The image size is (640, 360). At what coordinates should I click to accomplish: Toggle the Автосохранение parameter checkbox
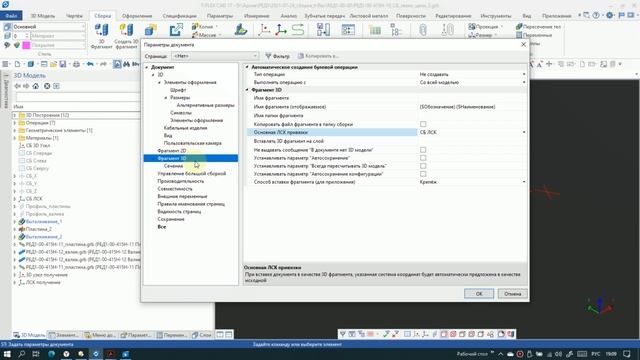[x=423, y=158]
